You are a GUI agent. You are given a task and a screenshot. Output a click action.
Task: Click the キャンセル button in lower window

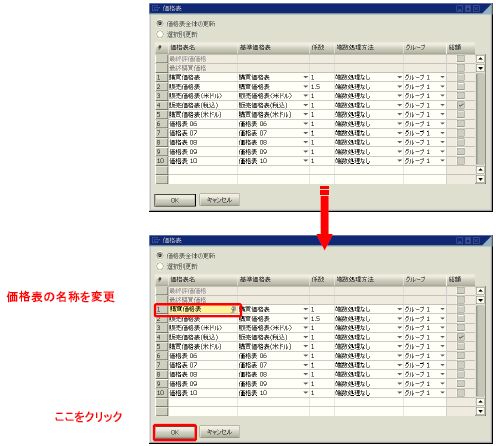click(219, 432)
